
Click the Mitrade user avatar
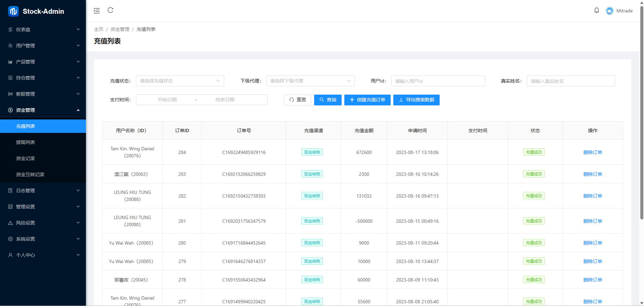click(x=609, y=11)
